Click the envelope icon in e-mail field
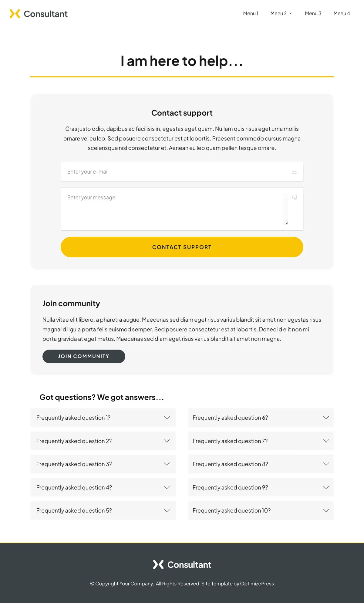The height and width of the screenshot is (603, 364). [294, 172]
